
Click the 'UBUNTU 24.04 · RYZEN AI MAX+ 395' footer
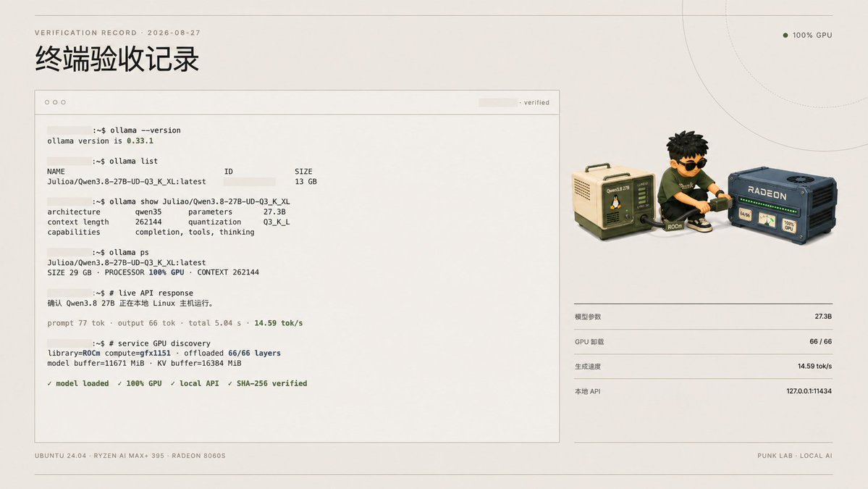pos(130,456)
